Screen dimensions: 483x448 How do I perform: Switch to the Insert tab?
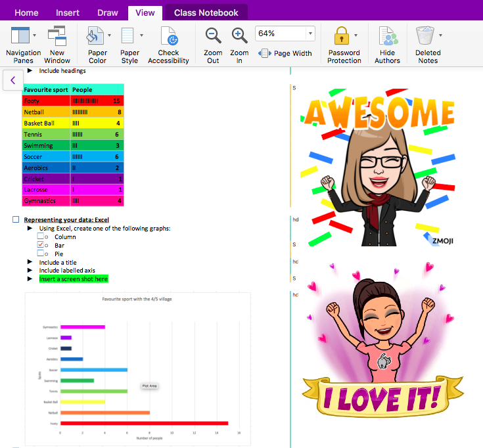click(68, 12)
